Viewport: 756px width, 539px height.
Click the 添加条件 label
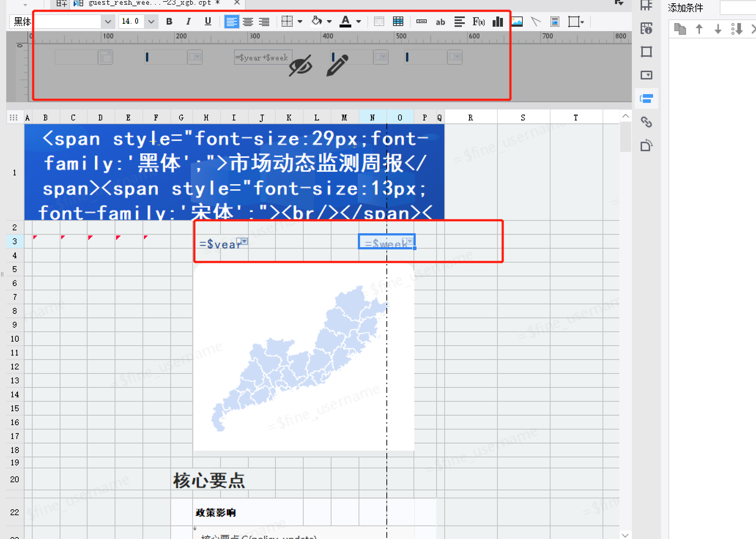point(686,8)
